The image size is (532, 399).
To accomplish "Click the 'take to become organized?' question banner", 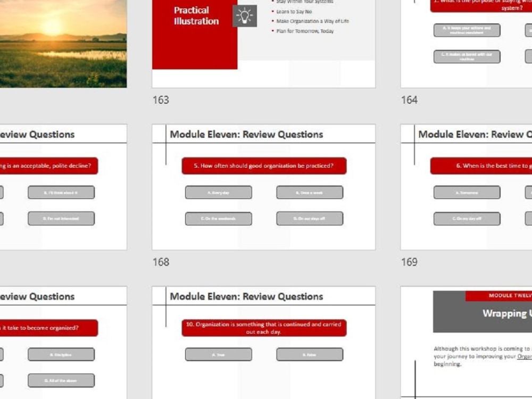I will [x=49, y=328].
